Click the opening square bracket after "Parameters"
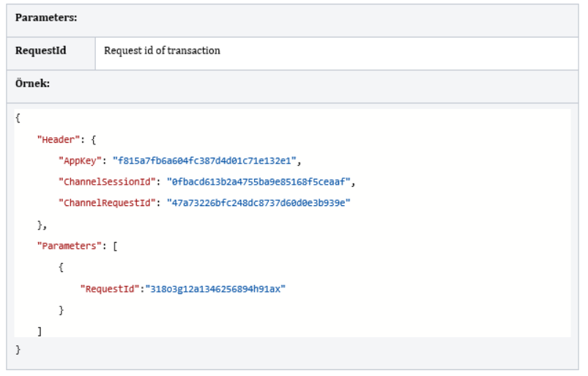588x376 pixels. 115,246
